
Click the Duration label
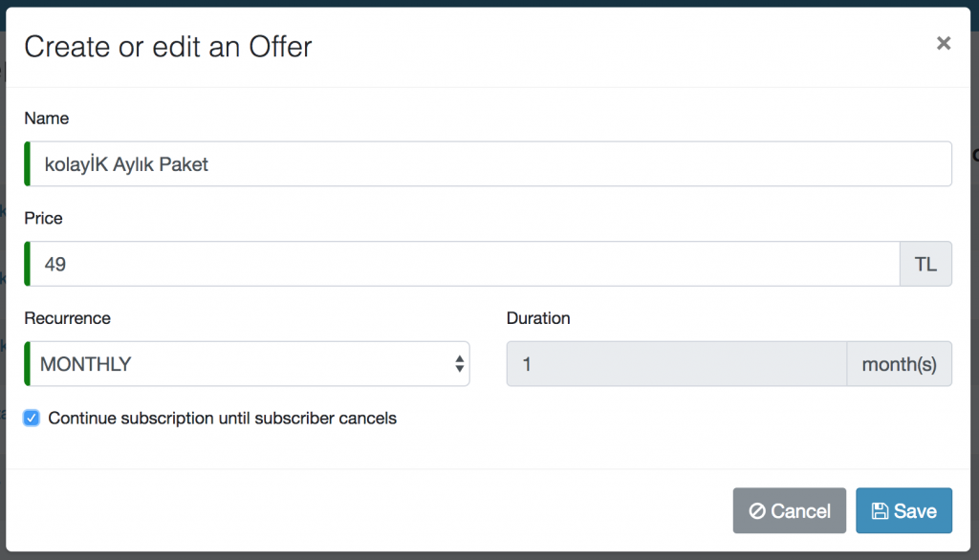(538, 318)
